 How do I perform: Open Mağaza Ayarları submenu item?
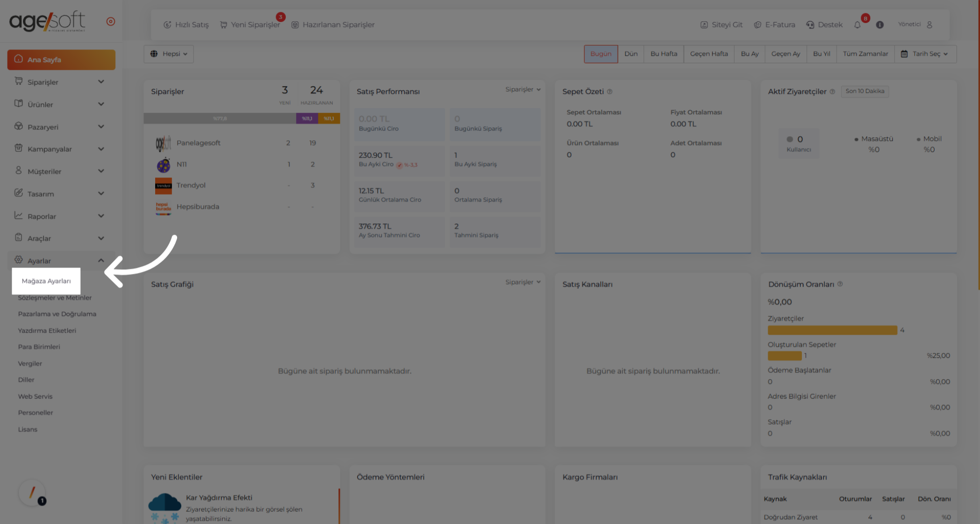pyautogui.click(x=46, y=281)
